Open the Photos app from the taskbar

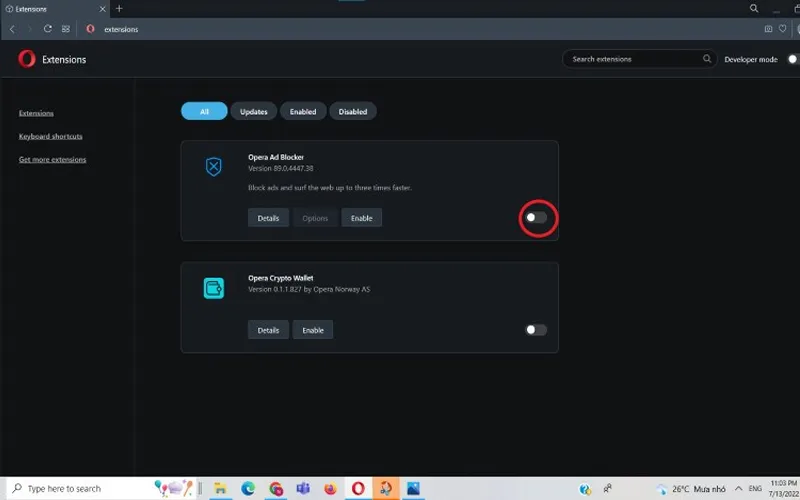[x=413, y=489]
